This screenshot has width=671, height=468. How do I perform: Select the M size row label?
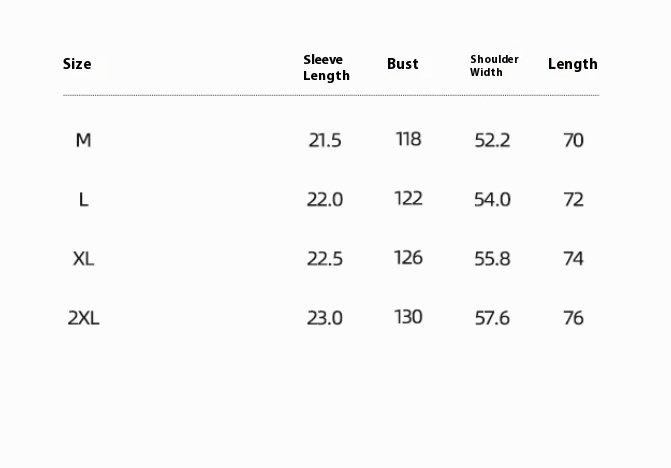[x=83, y=140]
